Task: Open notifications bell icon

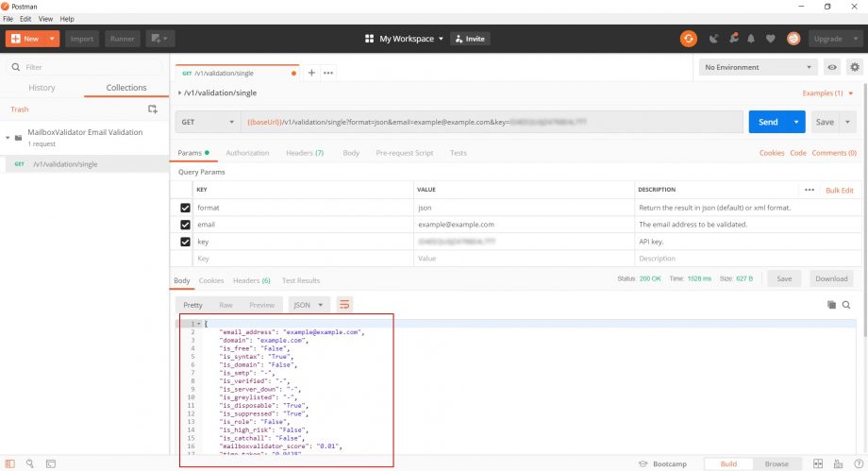Action: pos(751,39)
